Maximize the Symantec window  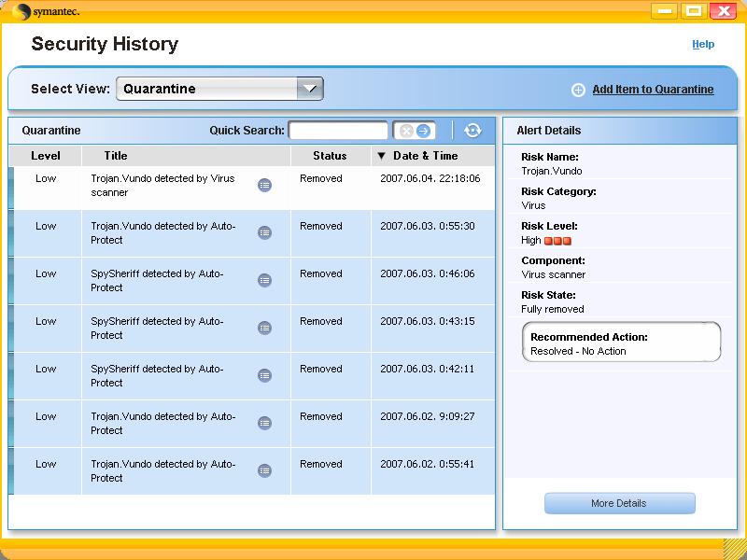694,11
